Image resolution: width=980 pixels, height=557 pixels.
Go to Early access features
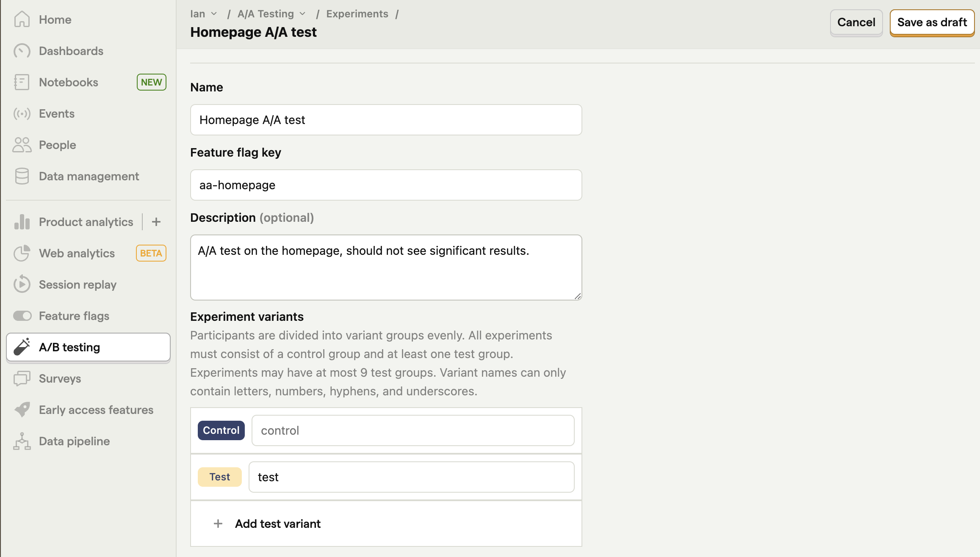(x=88, y=410)
